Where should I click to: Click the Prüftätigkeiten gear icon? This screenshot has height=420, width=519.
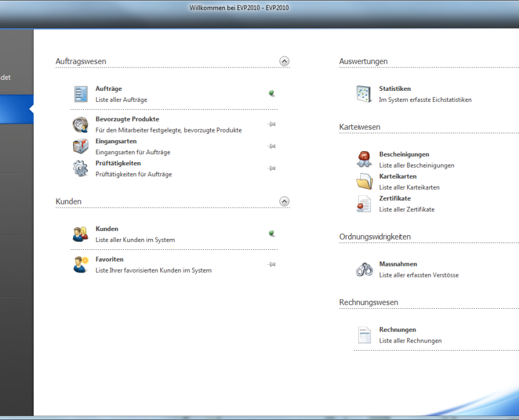(80, 168)
